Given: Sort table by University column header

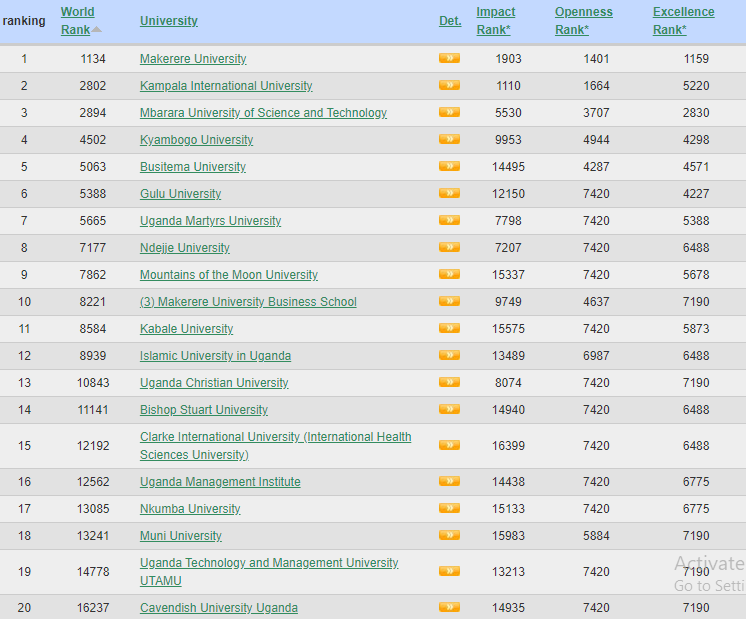Looking at the screenshot, I should 168,21.
